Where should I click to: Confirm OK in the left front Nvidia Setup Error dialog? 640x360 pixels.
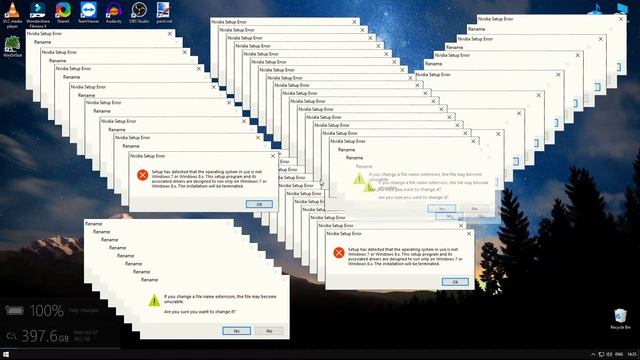pyautogui.click(x=259, y=204)
